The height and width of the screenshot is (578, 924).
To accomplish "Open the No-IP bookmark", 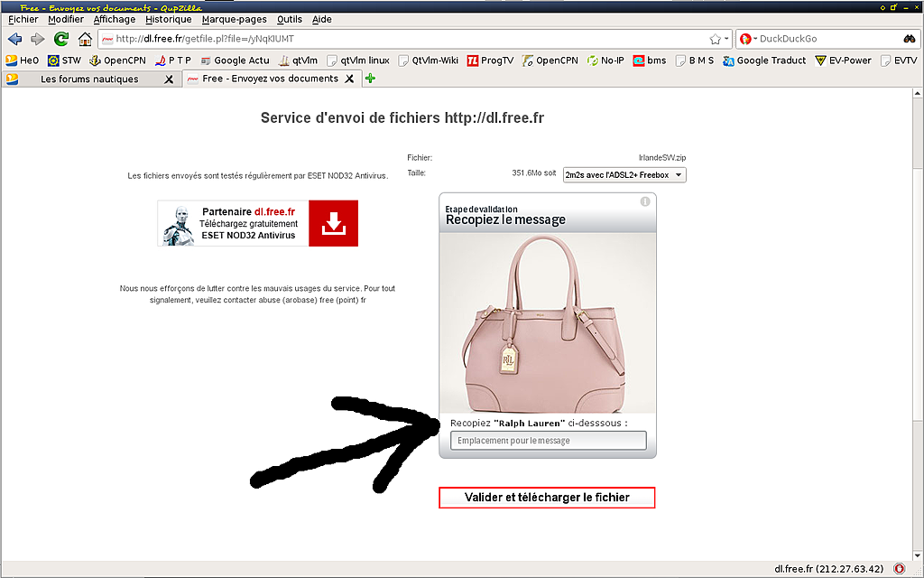I will [605, 61].
